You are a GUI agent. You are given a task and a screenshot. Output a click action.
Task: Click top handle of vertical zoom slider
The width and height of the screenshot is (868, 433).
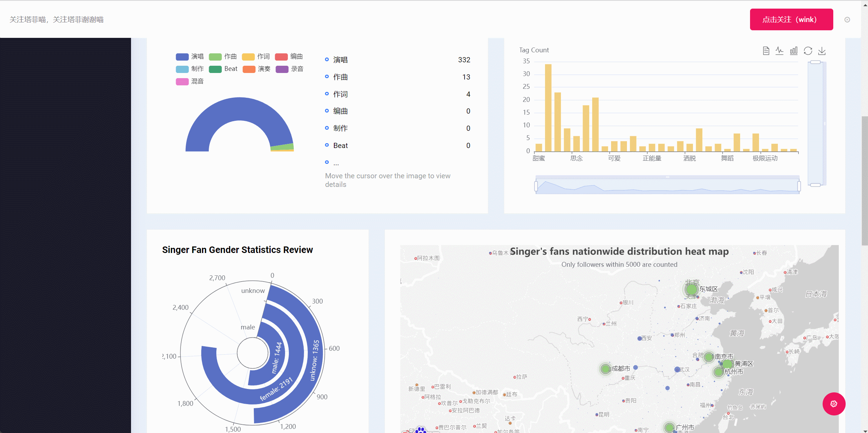815,62
